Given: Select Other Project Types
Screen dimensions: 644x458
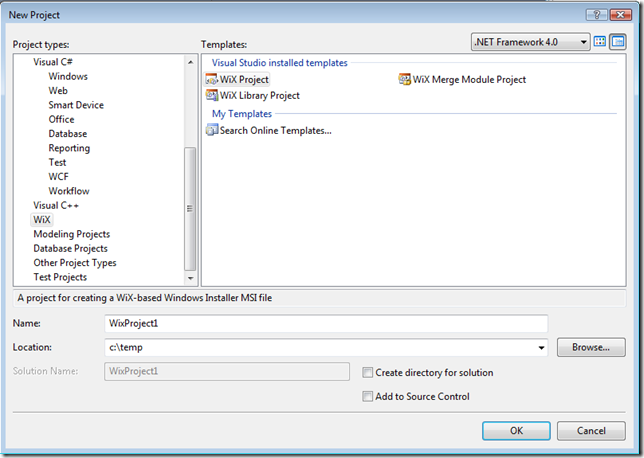Looking at the screenshot, I should click(x=75, y=263).
